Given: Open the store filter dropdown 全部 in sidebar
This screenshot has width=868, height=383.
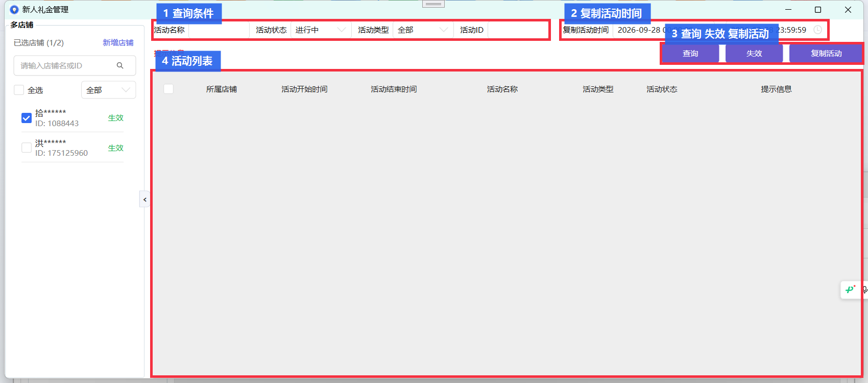Looking at the screenshot, I should pos(108,90).
